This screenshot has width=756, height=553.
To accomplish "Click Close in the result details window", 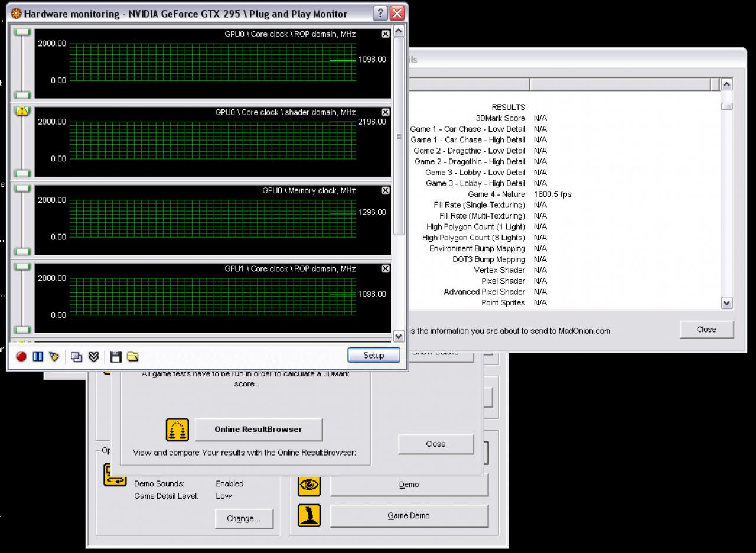I will tap(706, 330).
